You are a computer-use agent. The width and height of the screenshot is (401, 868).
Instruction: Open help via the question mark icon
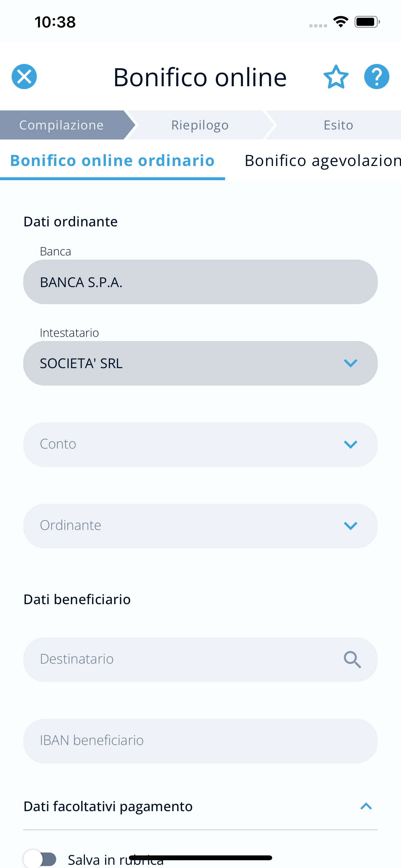coord(377,77)
